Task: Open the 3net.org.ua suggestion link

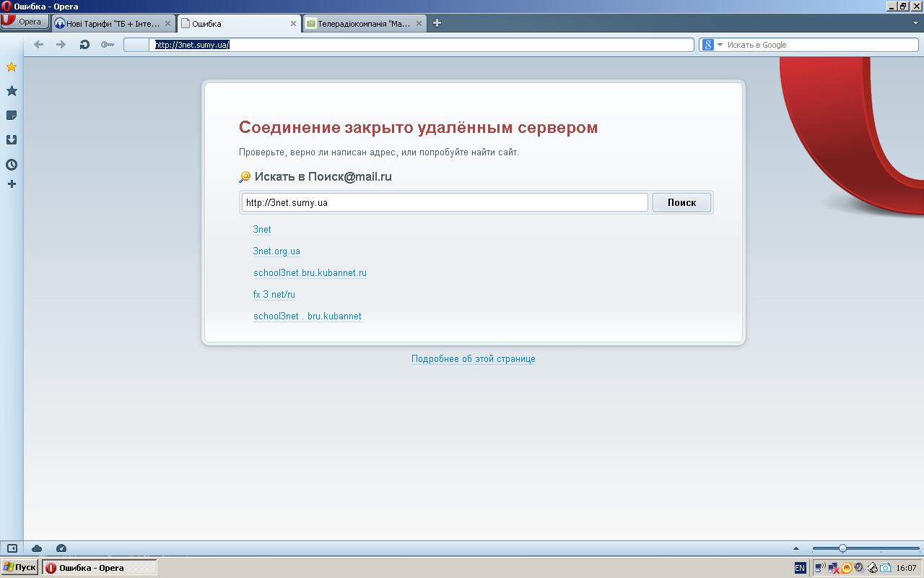Action: (276, 251)
